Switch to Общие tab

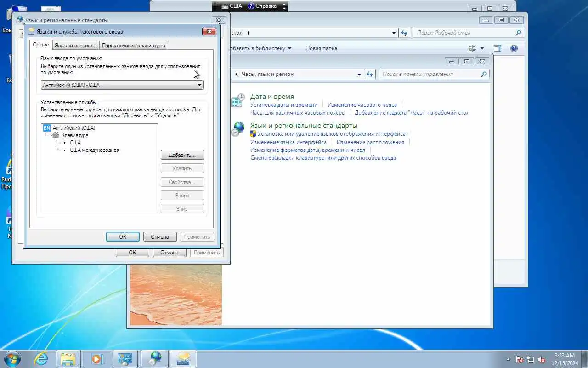coord(41,45)
